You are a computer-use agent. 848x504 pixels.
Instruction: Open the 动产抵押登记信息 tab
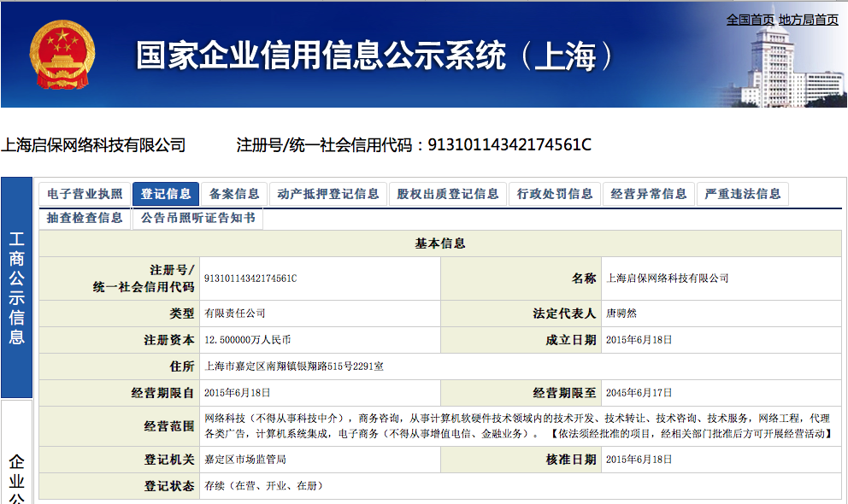click(x=328, y=194)
